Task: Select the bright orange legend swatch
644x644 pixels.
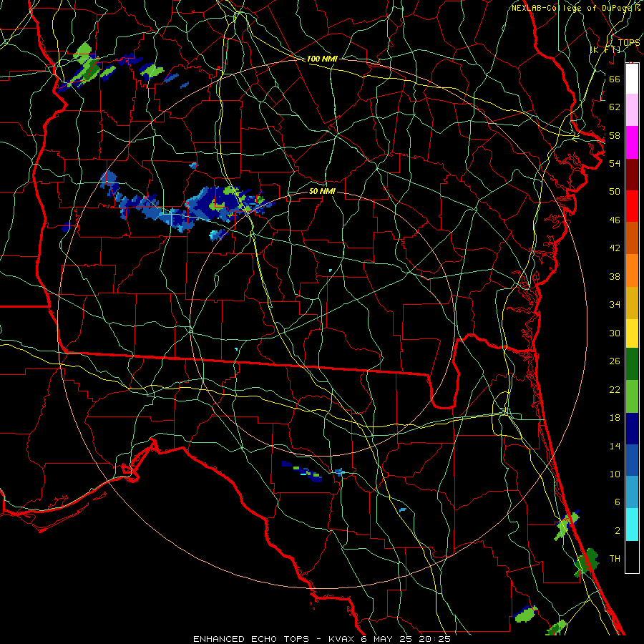Action: coord(632,270)
